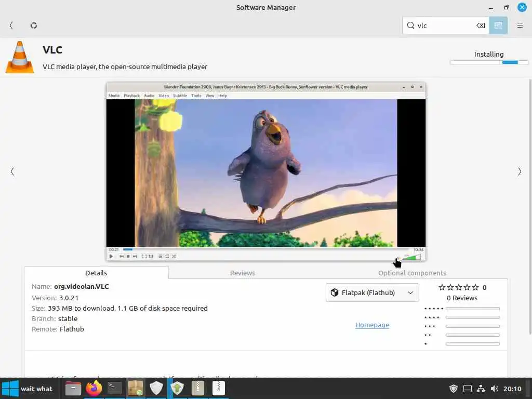Click the five-star rating bar
This screenshot has height=399, width=532.
click(x=473, y=309)
